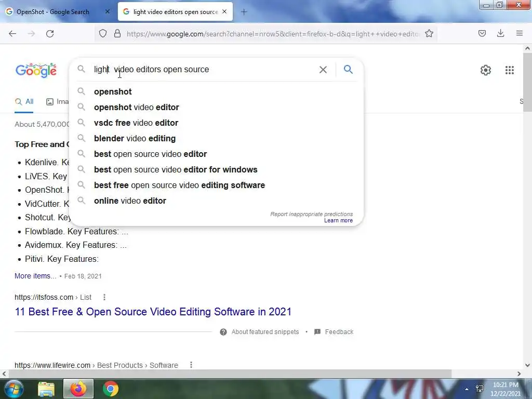Choose 'openshot video editor' suggestion
The width and height of the screenshot is (532, 399).
pos(217,107)
